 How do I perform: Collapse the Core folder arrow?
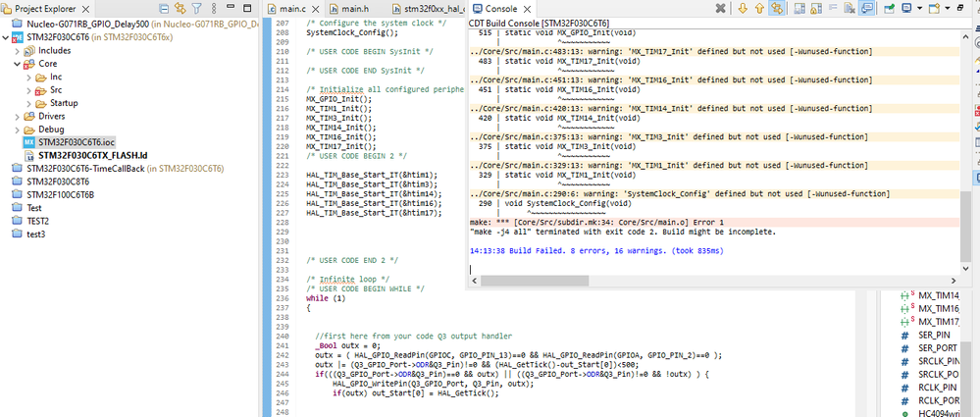pyautogui.click(x=17, y=64)
